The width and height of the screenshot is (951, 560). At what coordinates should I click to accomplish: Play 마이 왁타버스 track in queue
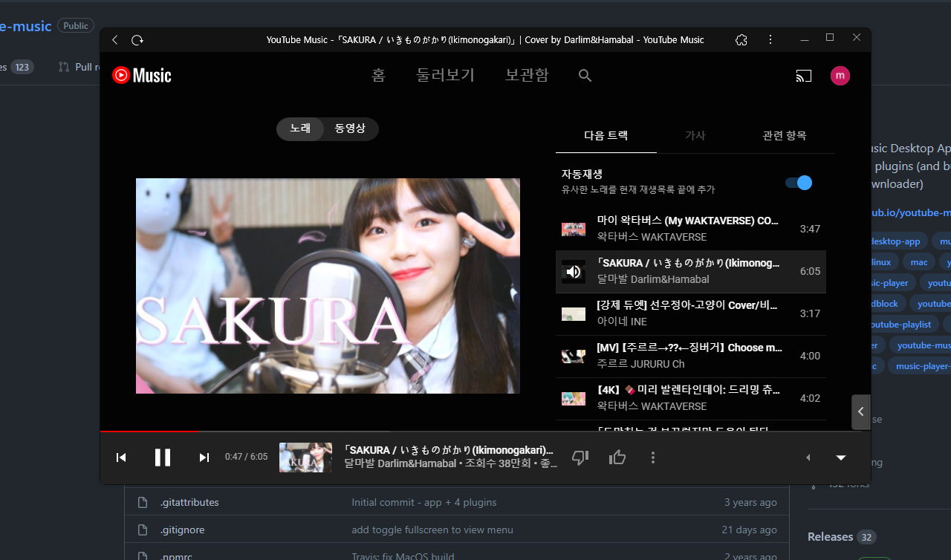691,229
